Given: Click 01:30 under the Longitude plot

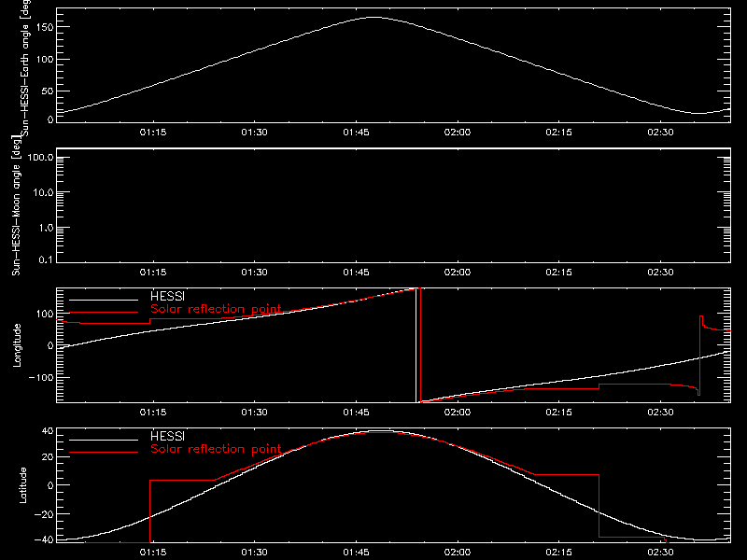Looking at the screenshot, I should coord(254,413).
